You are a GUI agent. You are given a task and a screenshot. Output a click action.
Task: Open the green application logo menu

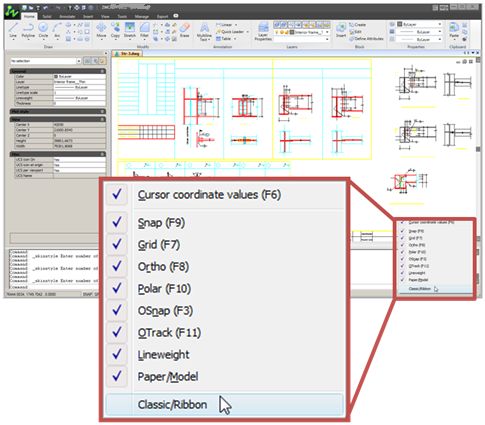coord(12,11)
